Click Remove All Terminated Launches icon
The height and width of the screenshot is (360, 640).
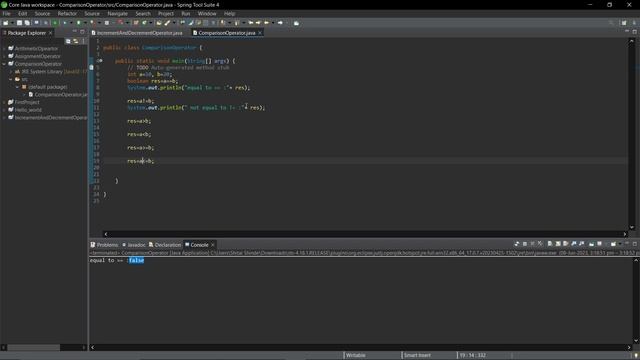coord(540,244)
